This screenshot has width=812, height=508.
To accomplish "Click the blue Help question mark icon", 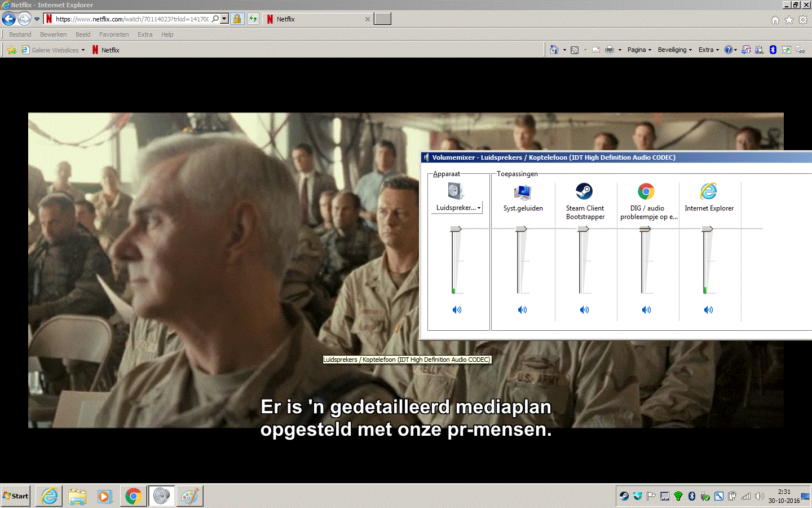I will pos(729,50).
